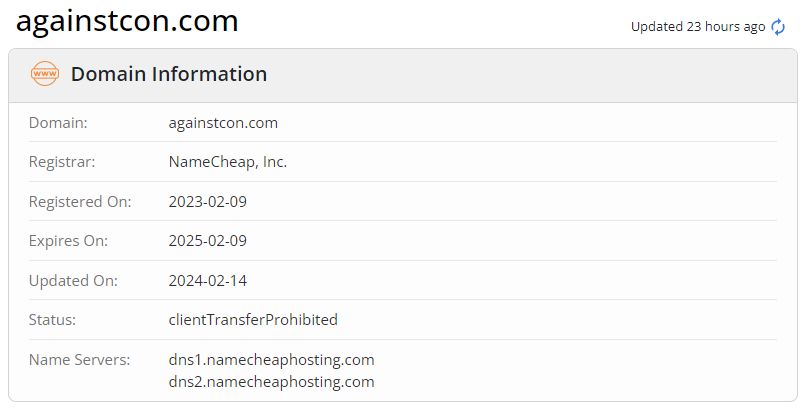806x411 pixels.
Task: Click the 'Registered On:' row label
Action: [80, 201]
